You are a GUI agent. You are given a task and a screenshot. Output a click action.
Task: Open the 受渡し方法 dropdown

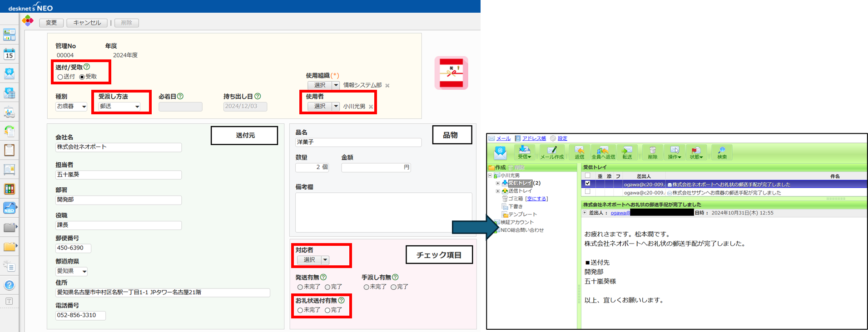coord(119,107)
